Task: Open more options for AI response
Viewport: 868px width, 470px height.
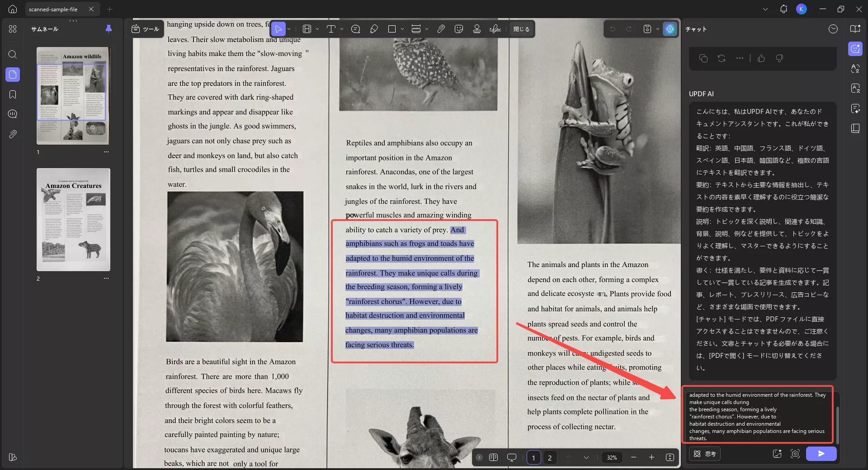Action: pos(740,58)
